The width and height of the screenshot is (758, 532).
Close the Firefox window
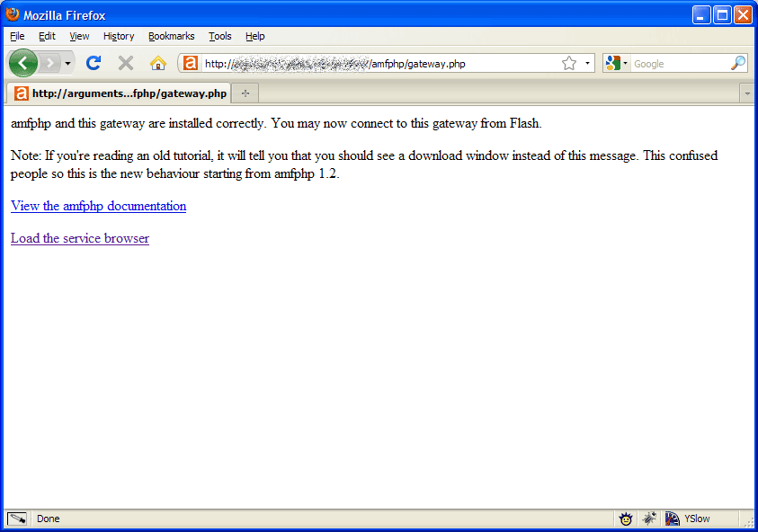click(x=743, y=15)
